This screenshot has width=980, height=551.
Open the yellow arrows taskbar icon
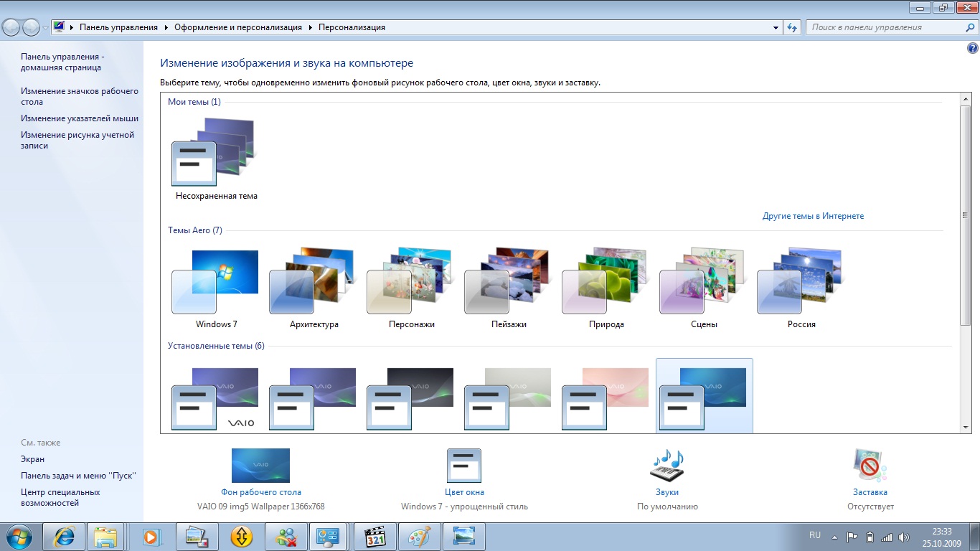tap(241, 537)
